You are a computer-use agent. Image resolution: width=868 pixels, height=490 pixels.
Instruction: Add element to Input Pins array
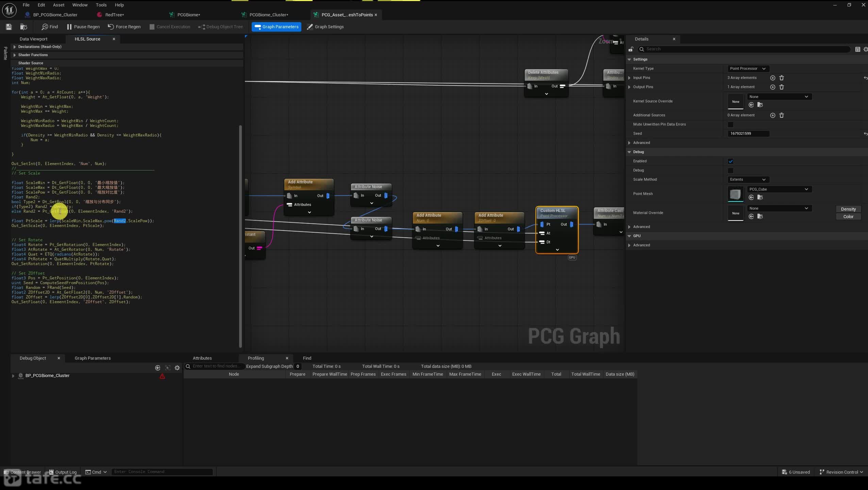tap(772, 78)
